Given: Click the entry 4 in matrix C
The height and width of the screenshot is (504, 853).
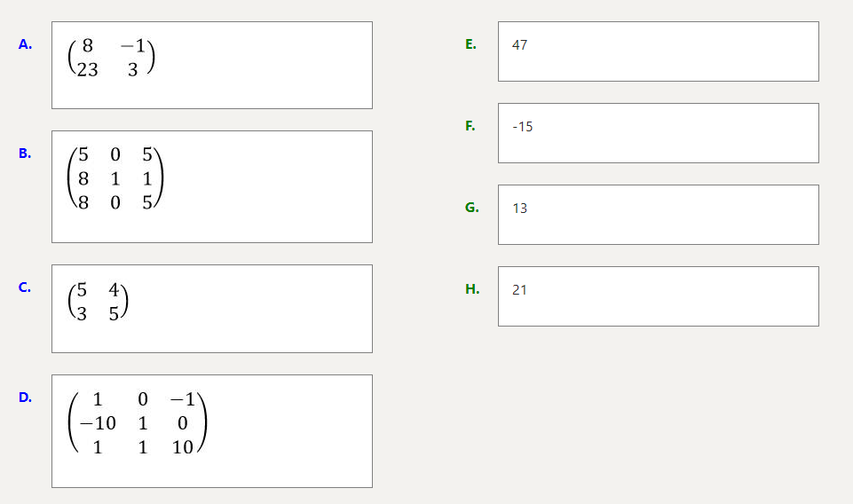Looking at the screenshot, I should click(114, 289).
